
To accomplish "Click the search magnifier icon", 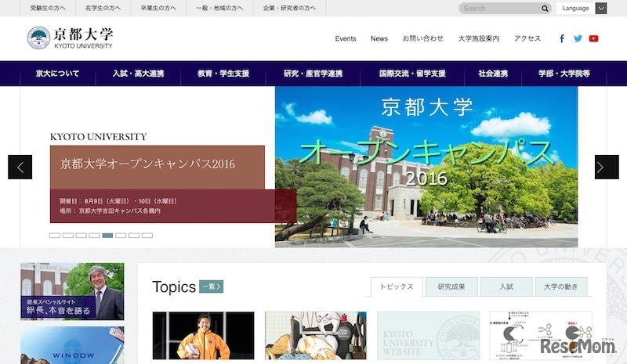I will pyautogui.click(x=545, y=9).
